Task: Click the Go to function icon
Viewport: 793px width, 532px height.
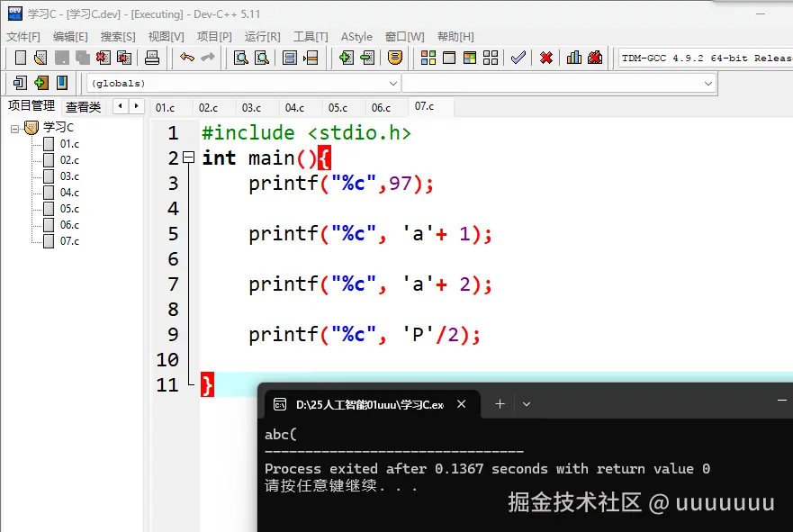Action: pos(290,58)
